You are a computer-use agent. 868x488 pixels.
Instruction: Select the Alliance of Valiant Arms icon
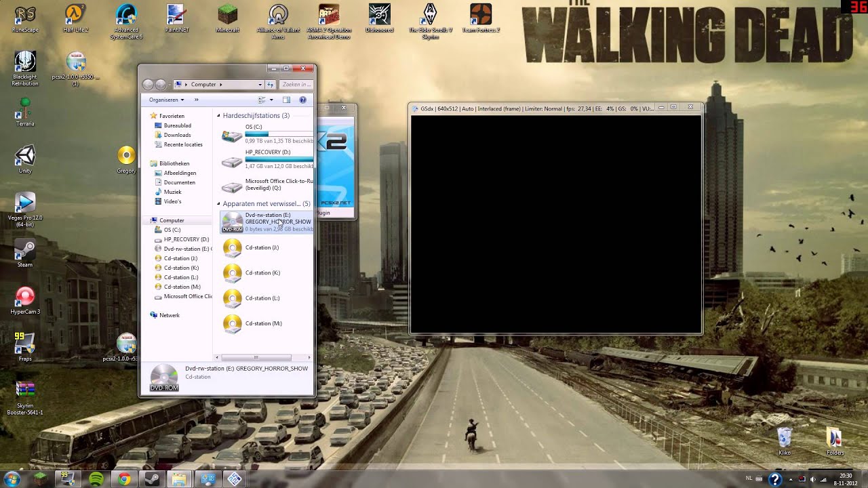[278, 22]
